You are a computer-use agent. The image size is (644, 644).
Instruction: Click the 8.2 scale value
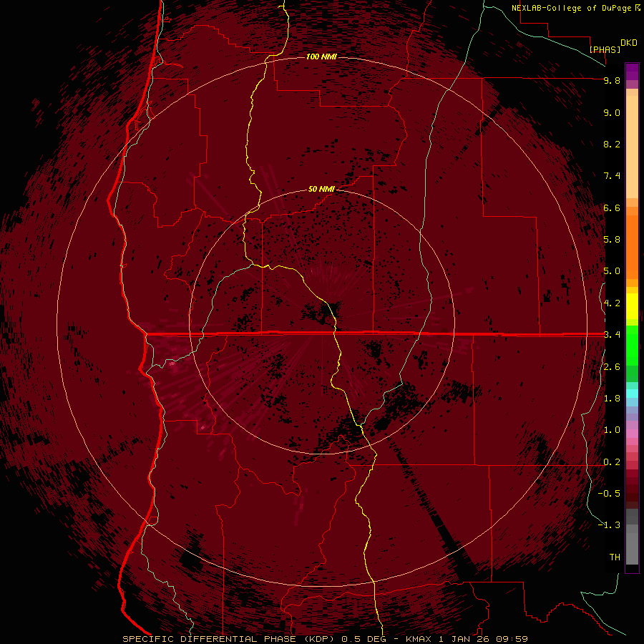pyautogui.click(x=612, y=144)
